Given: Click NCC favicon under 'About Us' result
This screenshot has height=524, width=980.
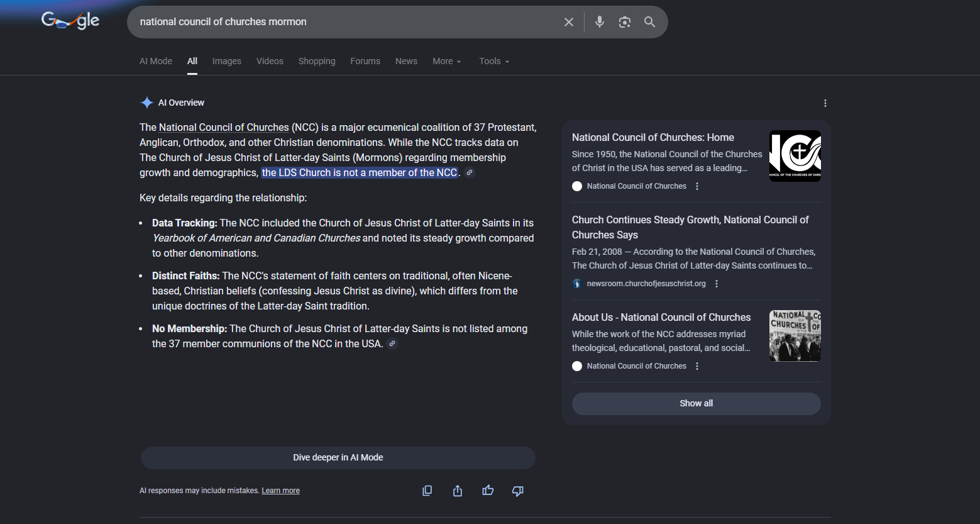Looking at the screenshot, I should coord(577,366).
